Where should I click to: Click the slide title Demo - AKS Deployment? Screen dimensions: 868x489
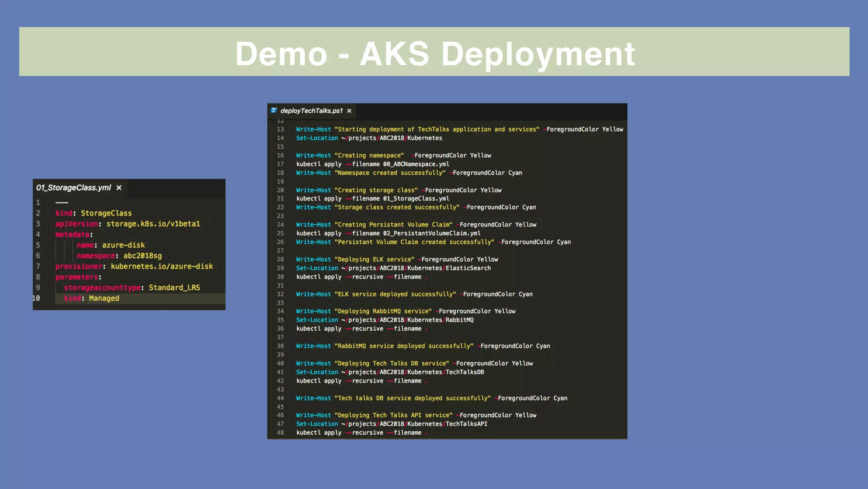[x=434, y=53]
